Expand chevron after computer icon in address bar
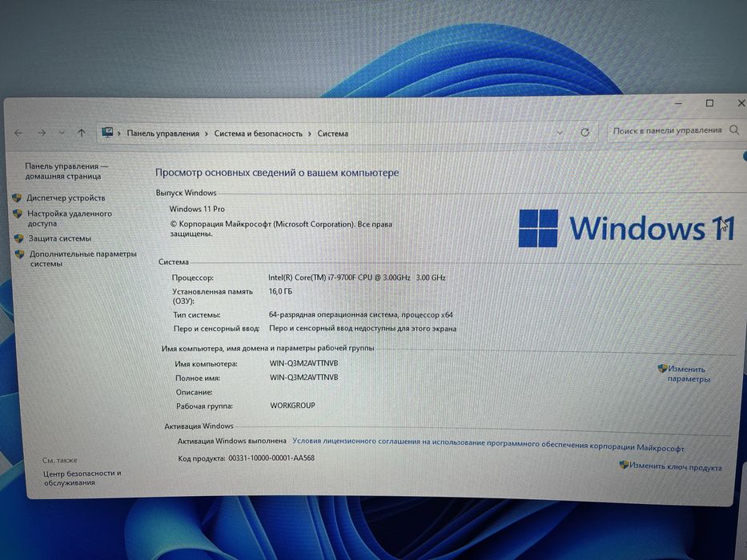Viewport: 747px width, 560px height. tap(119, 134)
